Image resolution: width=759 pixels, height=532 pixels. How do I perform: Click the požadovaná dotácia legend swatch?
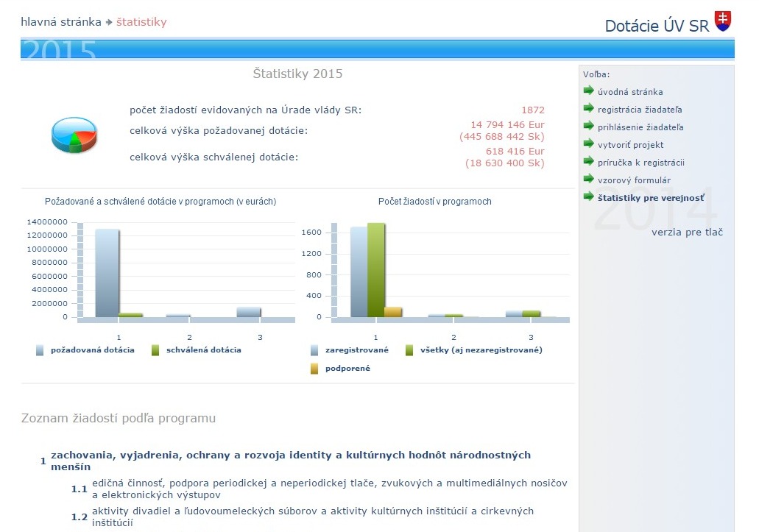click(40, 350)
